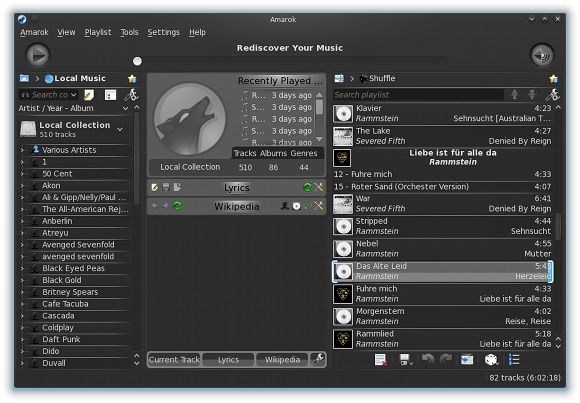
Task: Select The Lake by Severed Fifth
Action: coord(442,136)
